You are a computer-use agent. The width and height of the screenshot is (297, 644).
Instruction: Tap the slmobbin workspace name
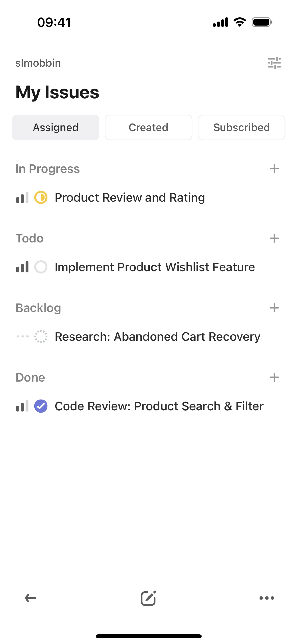38,63
